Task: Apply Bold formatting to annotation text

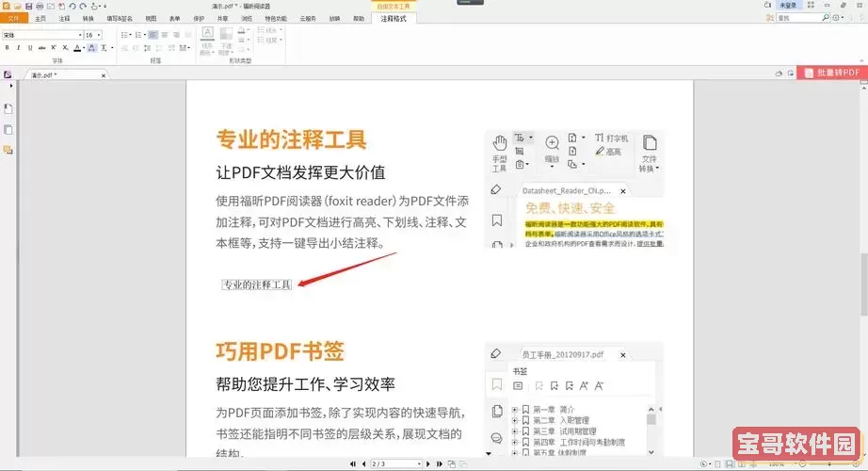Action: coord(7,48)
